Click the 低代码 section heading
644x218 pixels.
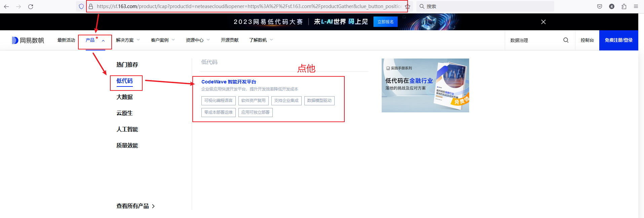(209, 62)
